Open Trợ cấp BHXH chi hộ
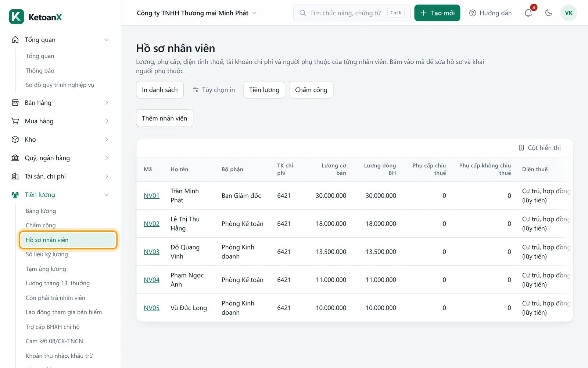Viewport: 588px width, 368px height. pyautogui.click(x=53, y=327)
